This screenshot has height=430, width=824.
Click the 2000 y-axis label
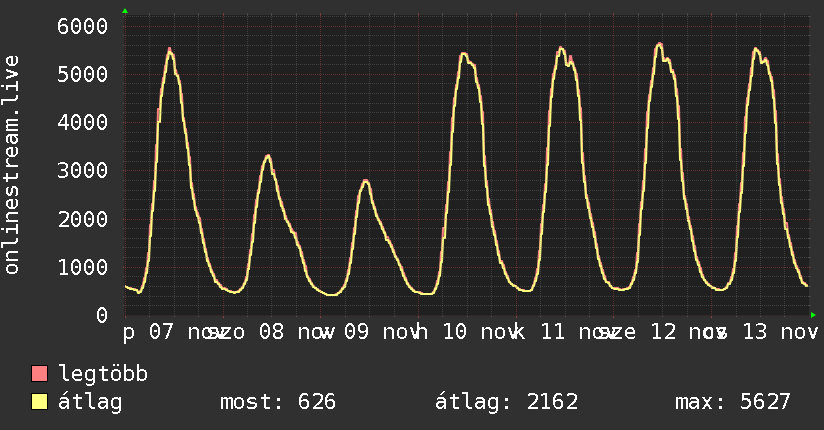click(x=83, y=219)
